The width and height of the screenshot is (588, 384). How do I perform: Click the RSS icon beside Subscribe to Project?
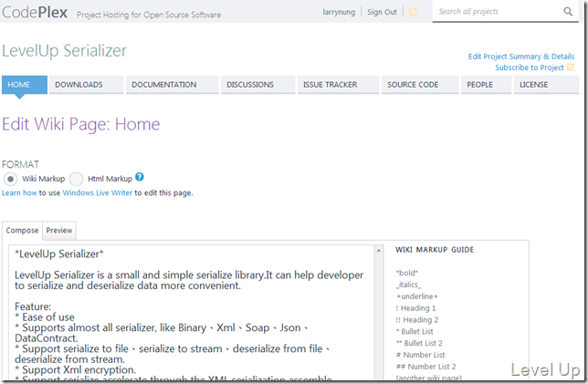point(571,67)
